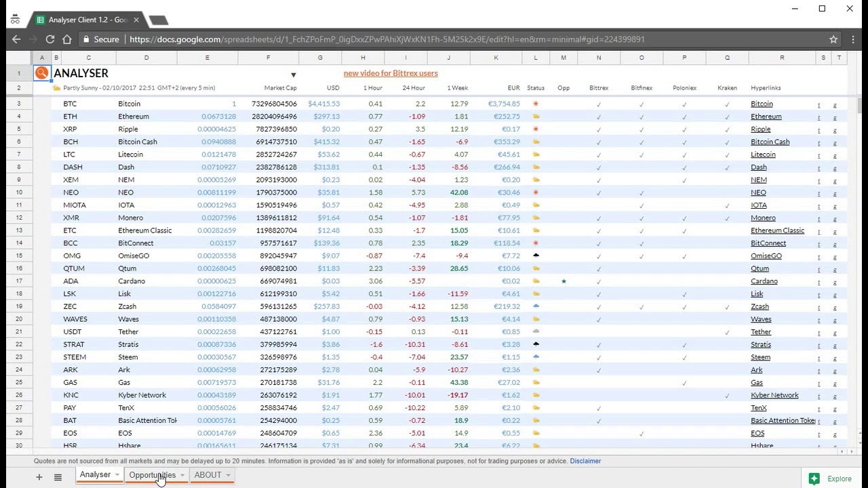Click the BTC status sun icon

[536, 104]
